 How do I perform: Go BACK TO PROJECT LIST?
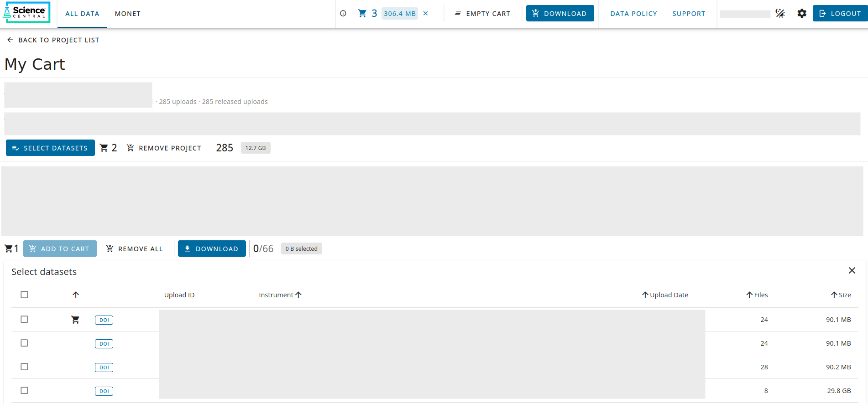pyautogui.click(x=53, y=40)
